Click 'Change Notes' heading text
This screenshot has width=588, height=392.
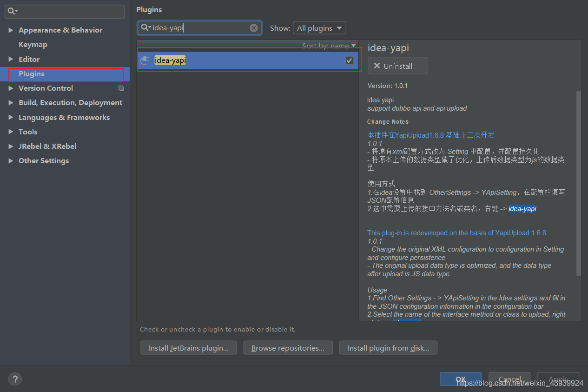[388, 122]
